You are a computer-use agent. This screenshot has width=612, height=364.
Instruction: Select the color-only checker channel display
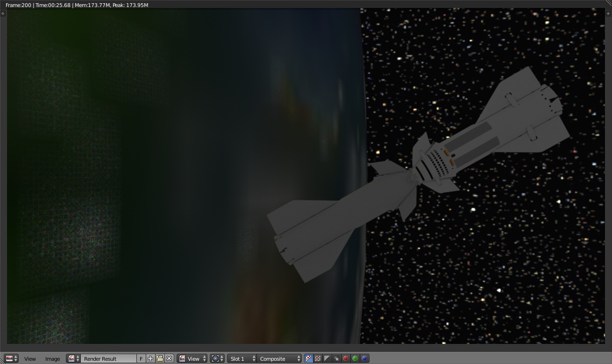(x=318, y=358)
